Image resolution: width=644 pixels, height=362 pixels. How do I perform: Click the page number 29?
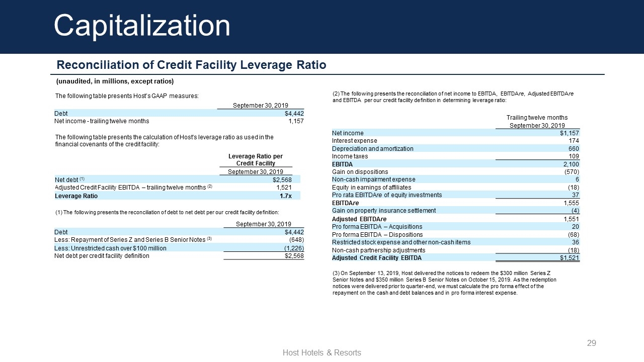(x=592, y=343)
